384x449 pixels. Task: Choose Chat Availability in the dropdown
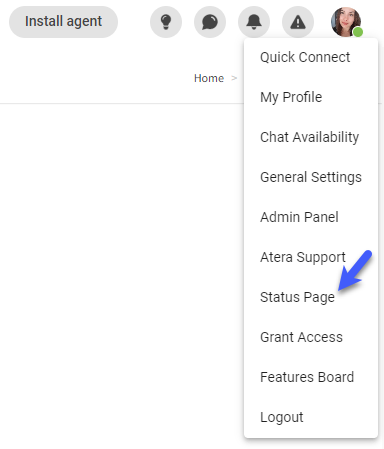311,137
